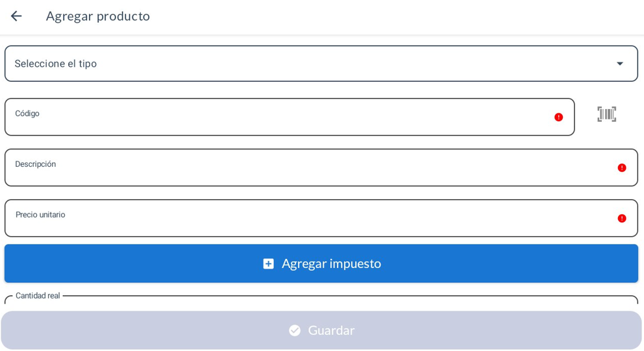Viewport: 644px width, 351px height.
Task: Click the "Código" field label
Action: point(27,114)
